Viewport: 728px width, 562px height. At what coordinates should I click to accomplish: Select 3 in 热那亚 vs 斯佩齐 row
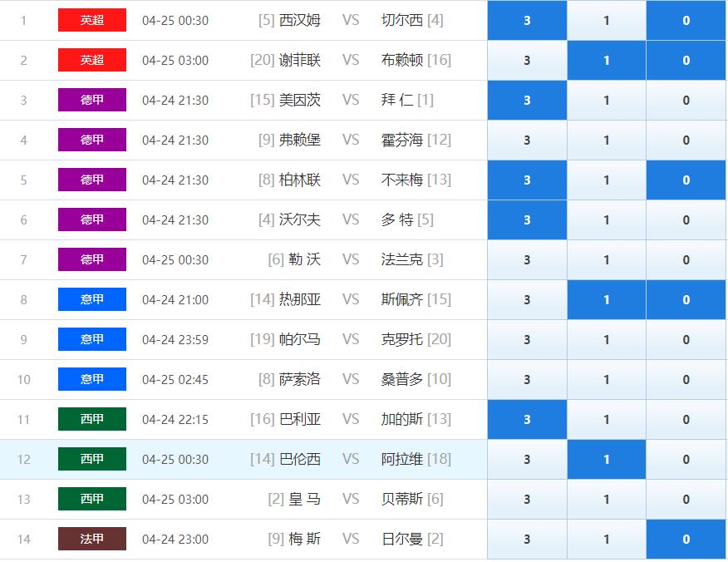(x=527, y=300)
